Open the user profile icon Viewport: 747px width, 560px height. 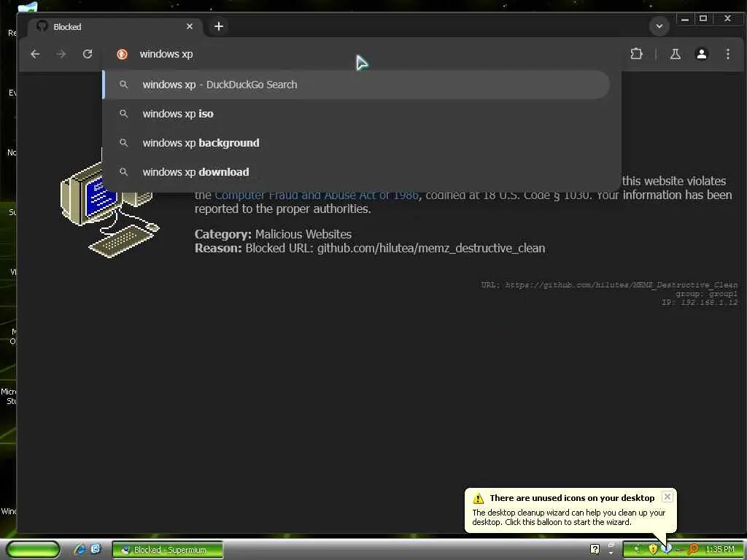click(701, 54)
